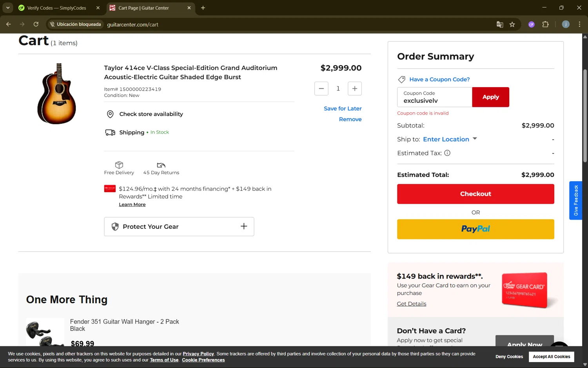Remove the Taylor guitar from cart
The height and width of the screenshot is (368, 588).
click(x=350, y=119)
